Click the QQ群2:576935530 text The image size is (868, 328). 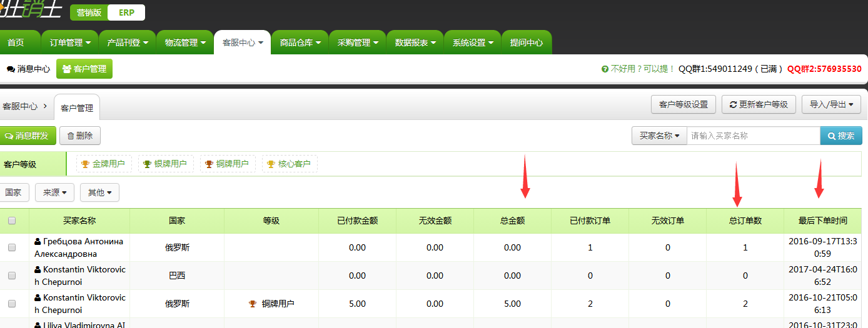824,69
